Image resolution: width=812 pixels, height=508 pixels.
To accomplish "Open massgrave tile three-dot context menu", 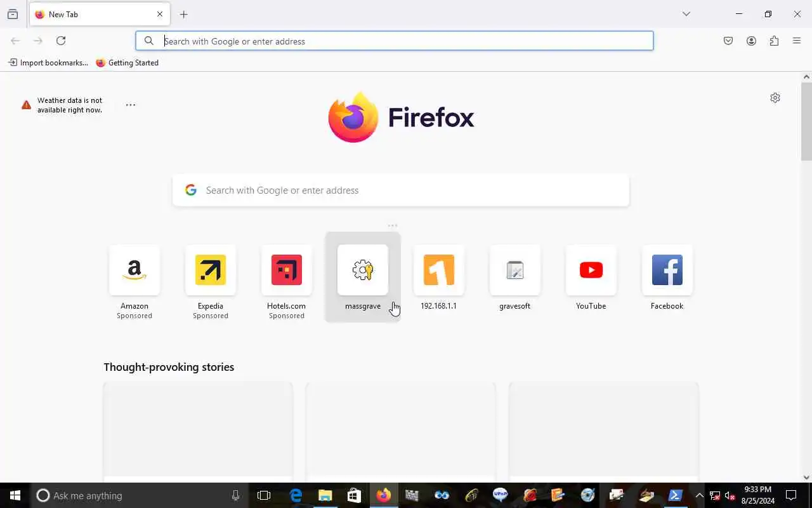I will 393,225.
